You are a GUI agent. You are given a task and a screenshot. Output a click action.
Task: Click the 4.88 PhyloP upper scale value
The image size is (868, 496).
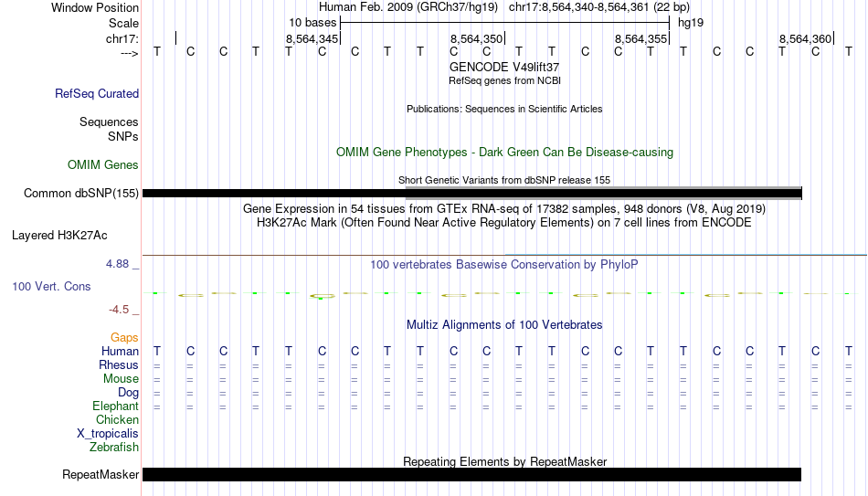[x=117, y=264]
